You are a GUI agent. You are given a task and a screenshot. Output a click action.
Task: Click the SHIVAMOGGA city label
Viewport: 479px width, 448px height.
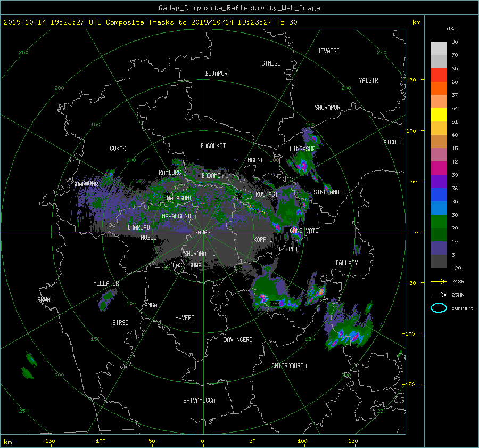(199, 401)
